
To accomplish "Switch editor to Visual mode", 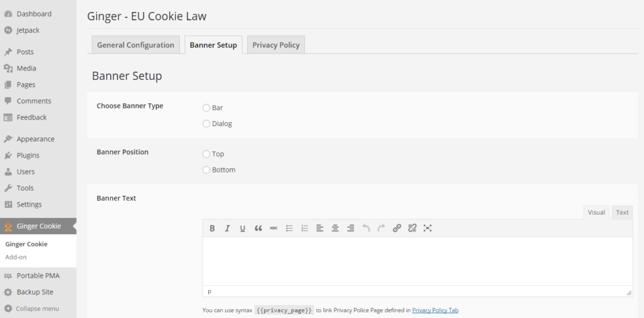I will 596,212.
